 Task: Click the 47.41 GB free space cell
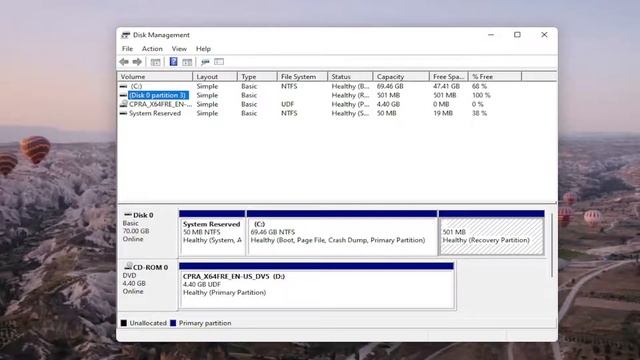(447, 87)
